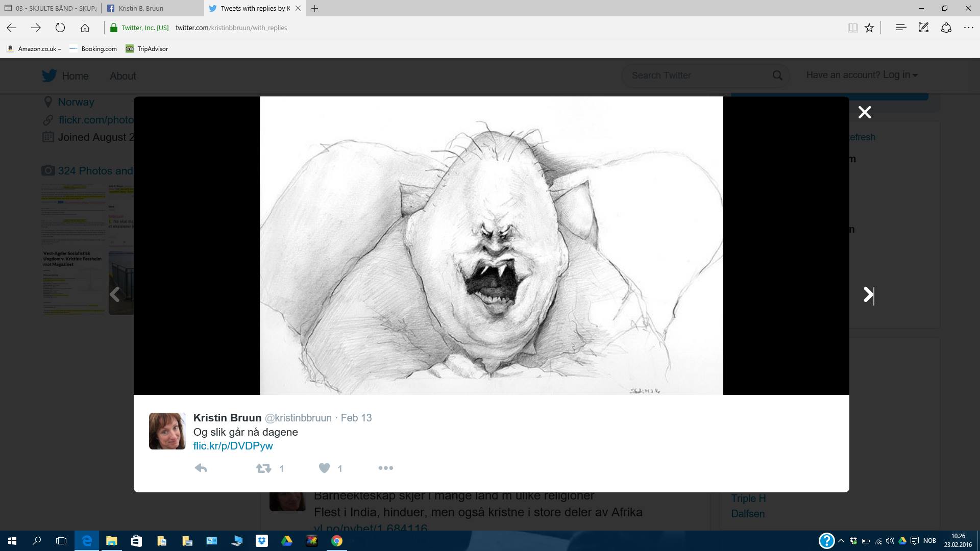
Task: Open the browser home page
Action: 85,28
